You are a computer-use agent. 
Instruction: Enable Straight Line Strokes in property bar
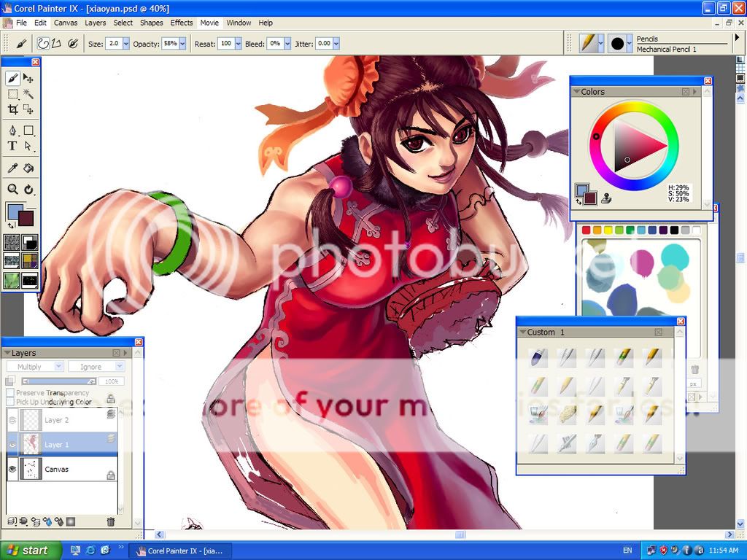56,44
